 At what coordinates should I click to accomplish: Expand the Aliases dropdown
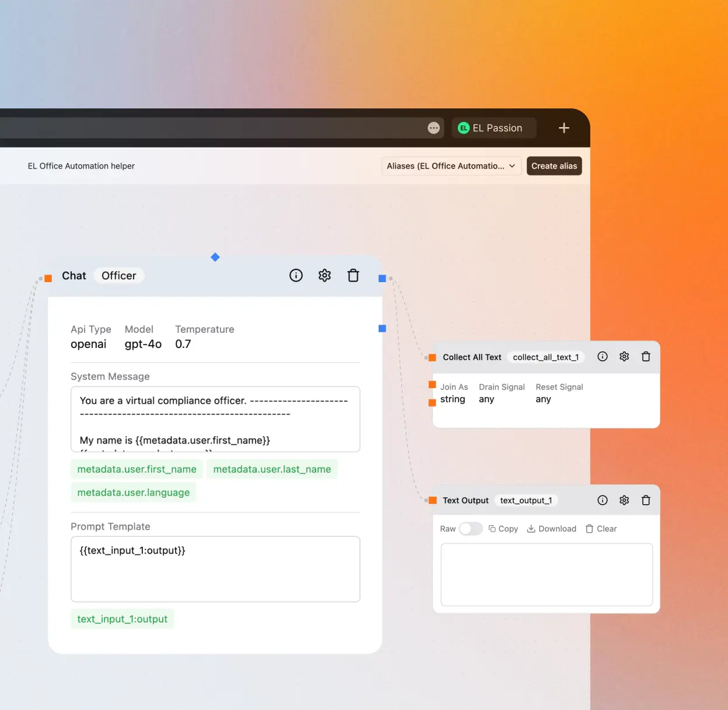click(x=451, y=166)
